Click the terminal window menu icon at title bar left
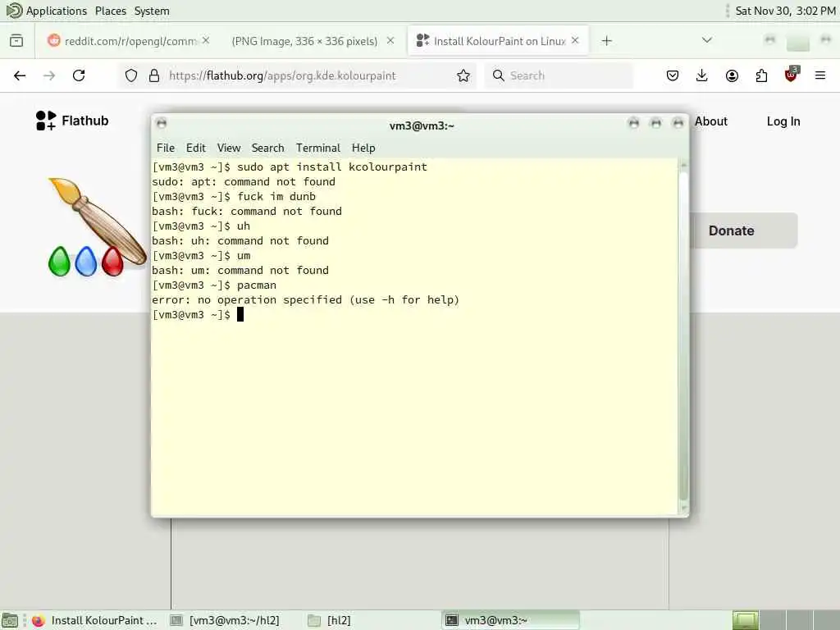840x630 pixels. 162,123
